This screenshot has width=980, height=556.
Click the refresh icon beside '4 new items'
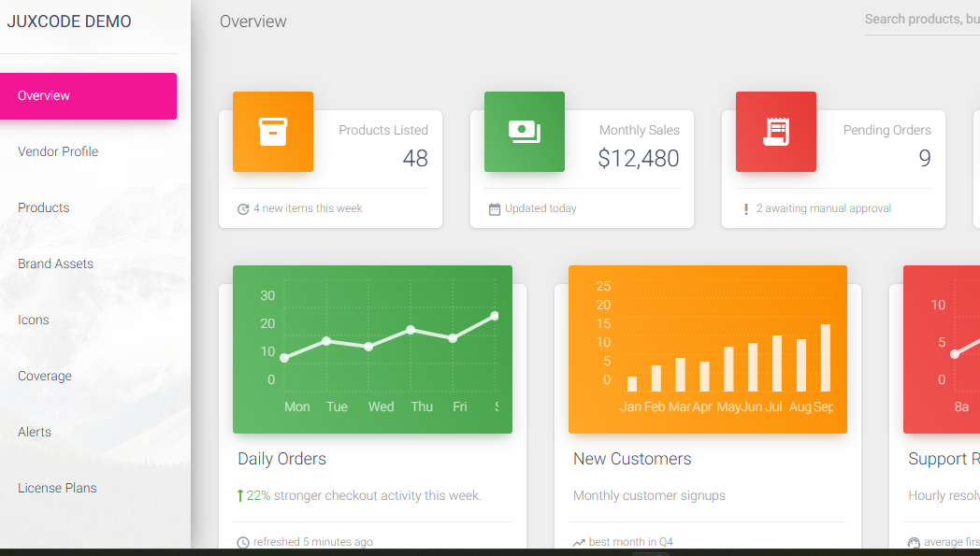click(243, 209)
